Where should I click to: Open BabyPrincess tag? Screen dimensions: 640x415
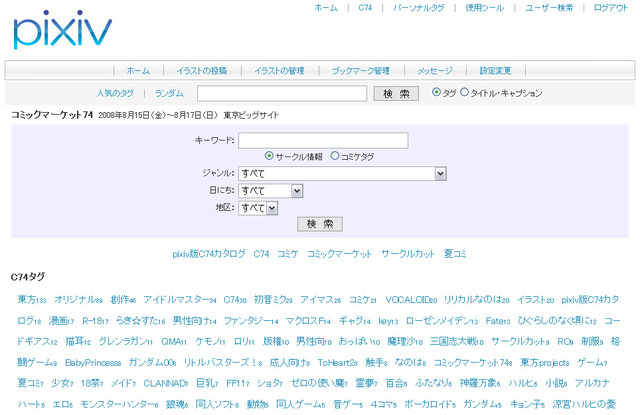coord(93,362)
